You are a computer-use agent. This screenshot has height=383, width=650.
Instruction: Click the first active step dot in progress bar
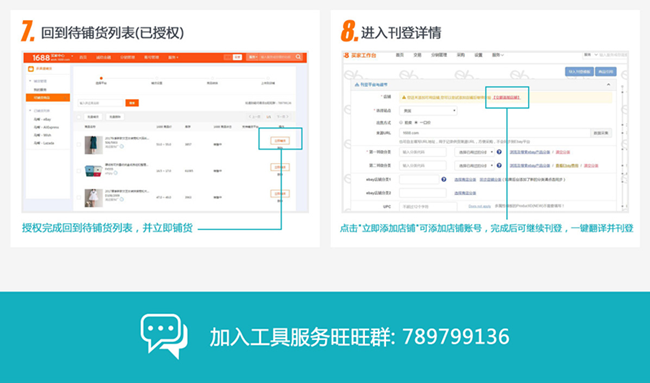101,78
